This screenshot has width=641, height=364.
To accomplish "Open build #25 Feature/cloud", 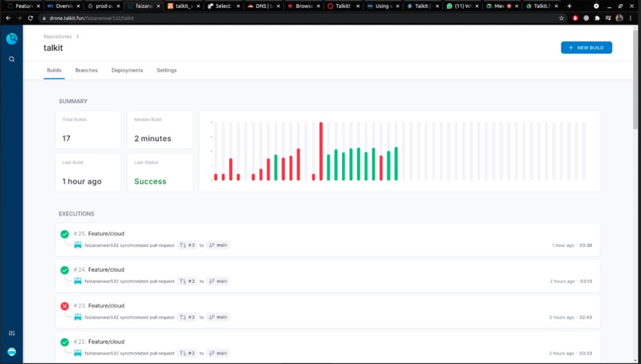I will pos(328,239).
